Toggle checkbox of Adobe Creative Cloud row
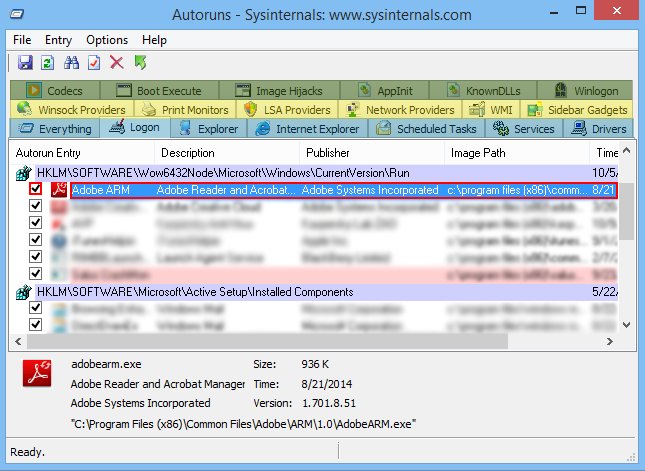This screenshot has width=645, height=471. click(x=36, y=206)
